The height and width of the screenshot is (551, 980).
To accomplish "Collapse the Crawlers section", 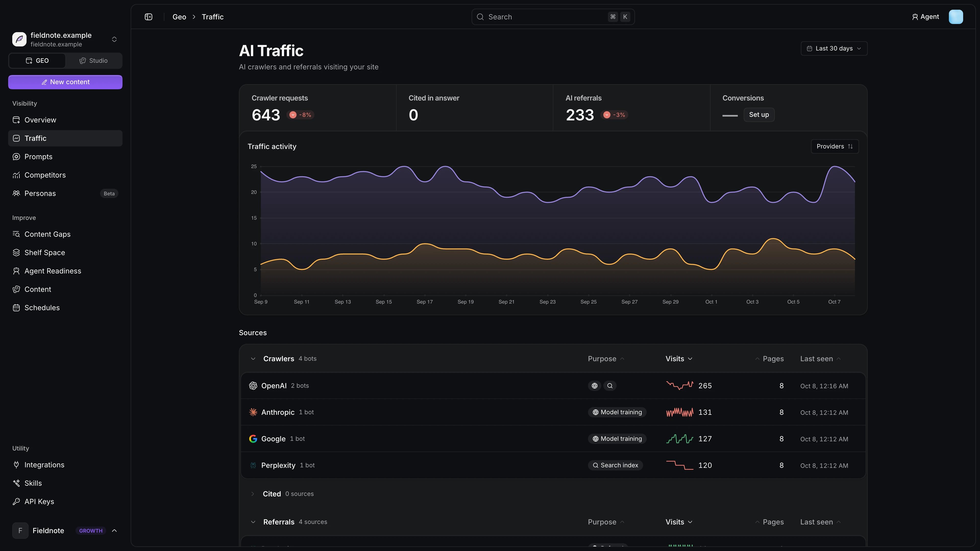I will (253, 359).
